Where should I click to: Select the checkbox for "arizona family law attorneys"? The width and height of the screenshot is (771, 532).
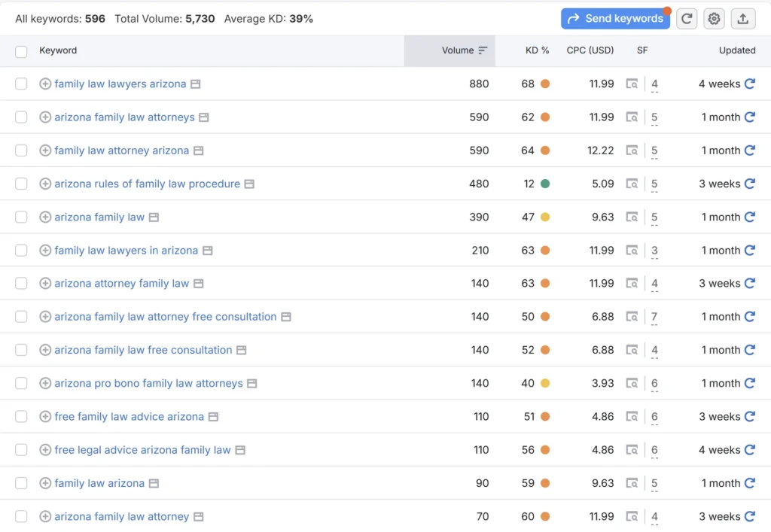[21, 117]
